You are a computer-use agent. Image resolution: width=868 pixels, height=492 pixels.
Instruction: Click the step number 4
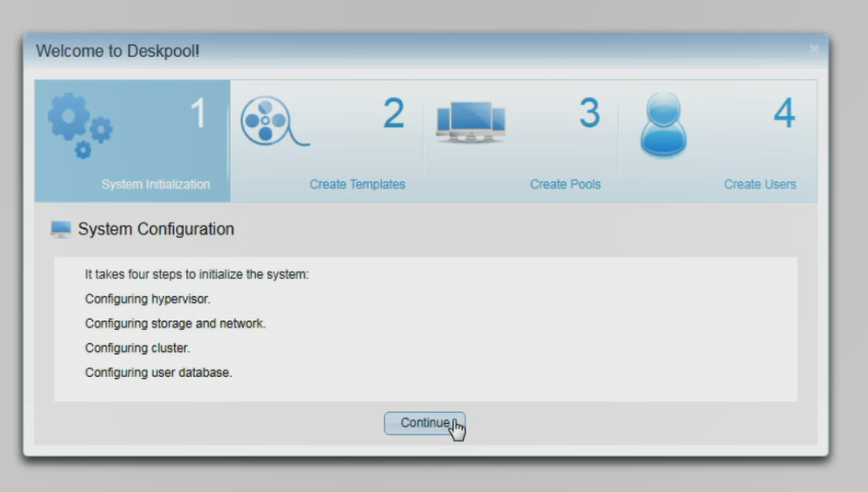coord(784,113)
